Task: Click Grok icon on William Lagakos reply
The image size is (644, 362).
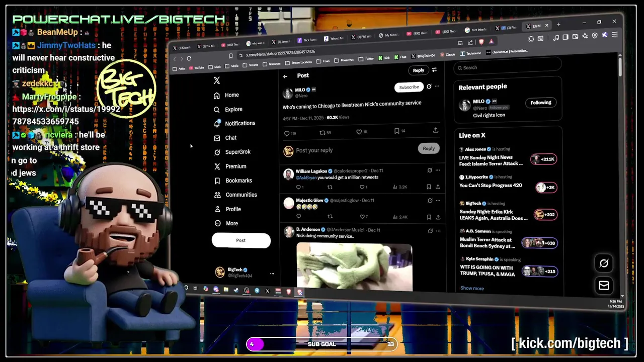Action: click(x=430, y=170)
